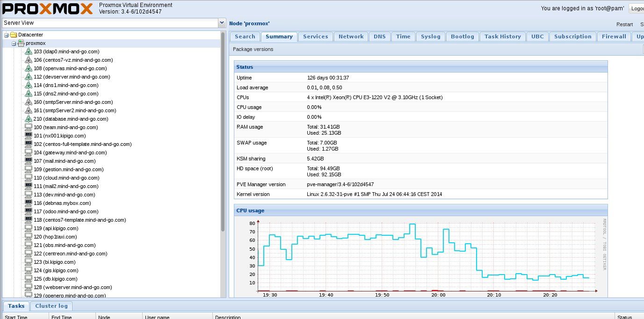Click the container icon for 108 openvas
Image resolution: width=644 pixels, height=319 pixels.
(28, 68)
